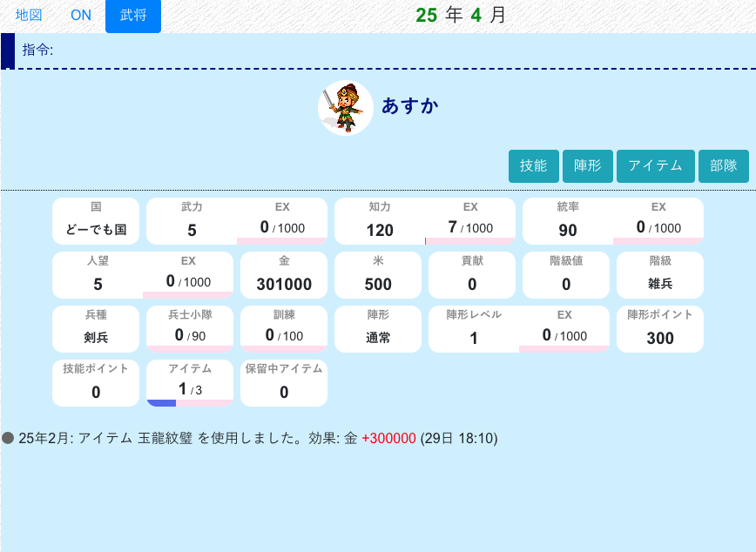756x552 pixels.
Task: Click the 知力 120 stat card
Action: (380, 221)
